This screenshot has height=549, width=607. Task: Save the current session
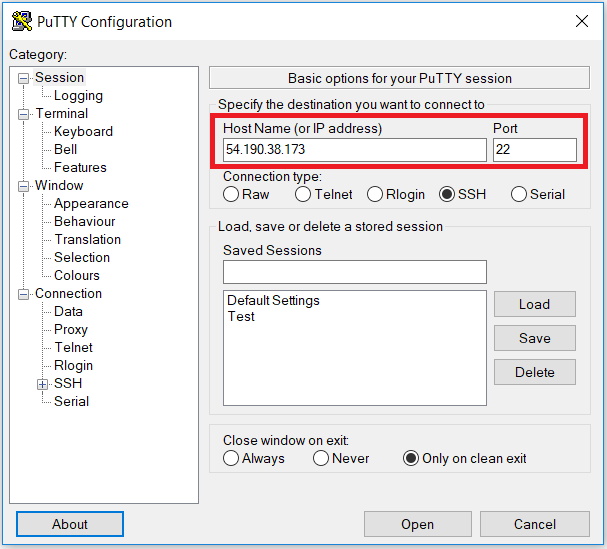click(535, 338)
